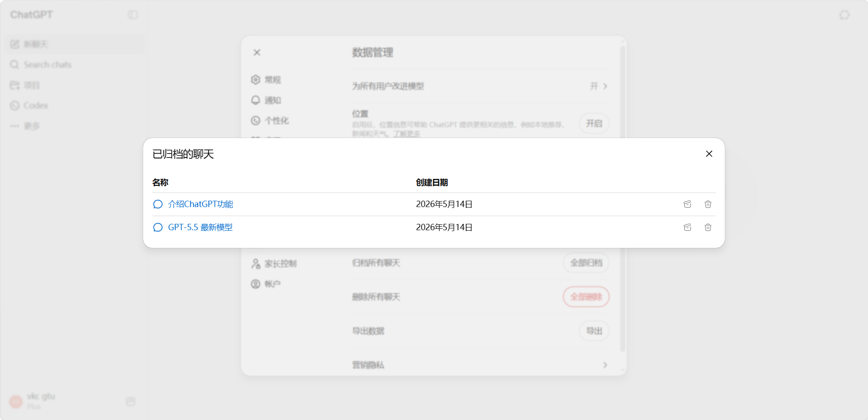This screenshot has height=420, width=868.
Task: Click the 全部归档 button in settings
Action: (x=586, y=263)
